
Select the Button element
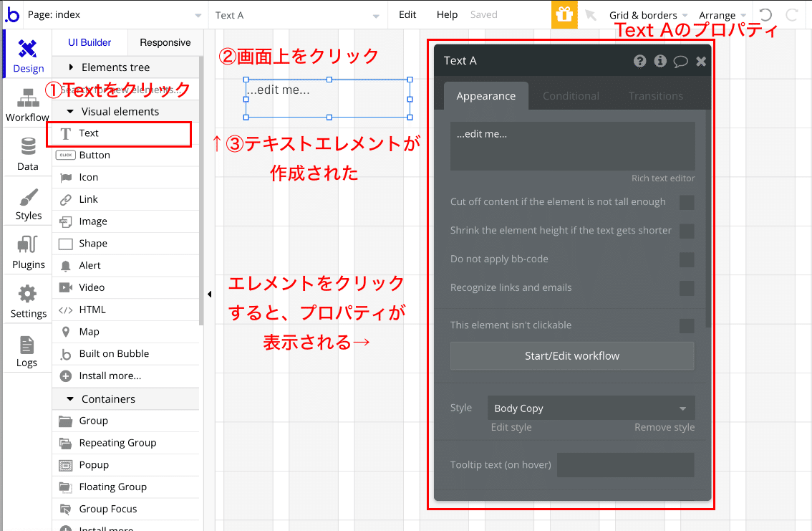[126, 156]
